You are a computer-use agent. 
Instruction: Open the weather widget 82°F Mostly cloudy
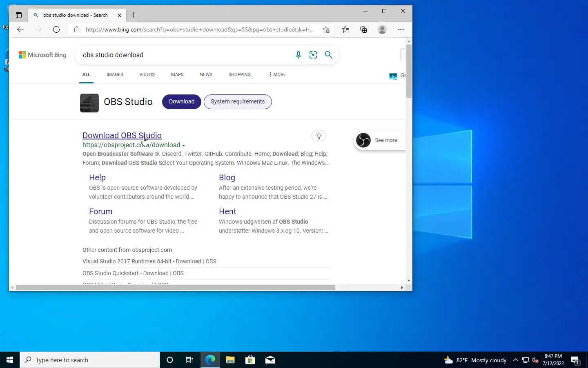(475, 360)
